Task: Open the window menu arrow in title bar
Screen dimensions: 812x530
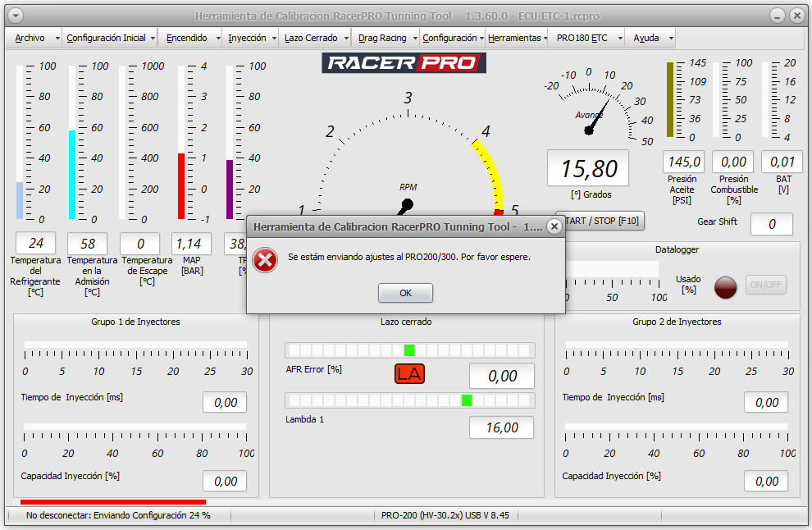Action: (x=16, y=16)
